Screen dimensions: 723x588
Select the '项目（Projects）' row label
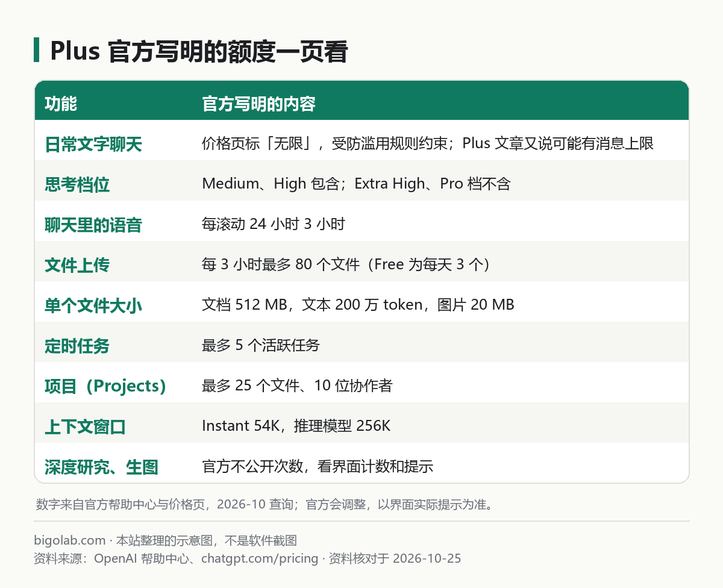tap(105, 386)
